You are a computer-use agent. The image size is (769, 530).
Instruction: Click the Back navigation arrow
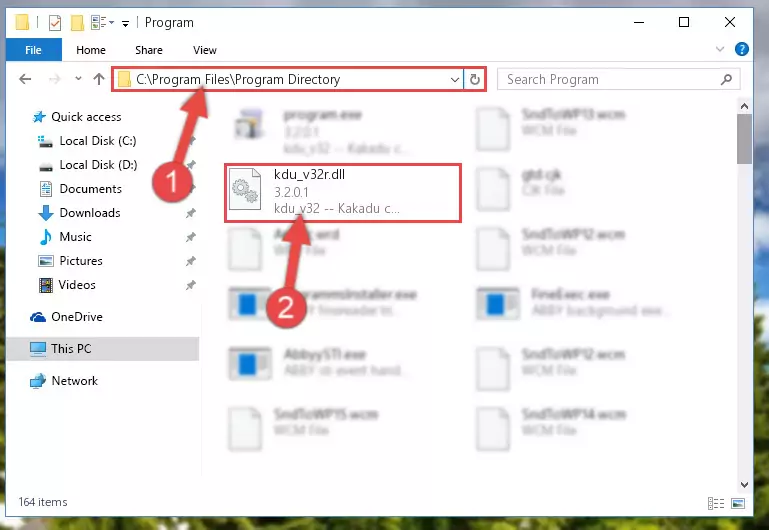25,79
